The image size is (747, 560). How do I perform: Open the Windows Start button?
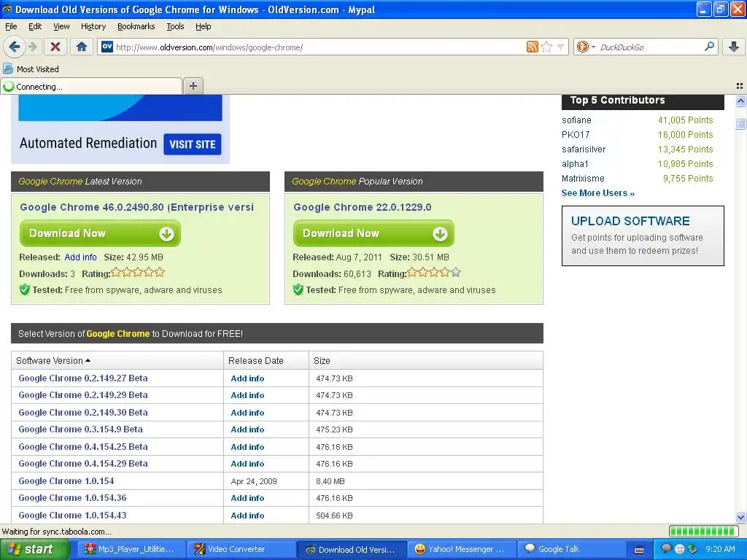pyautogui.click(x=34, y=550)
